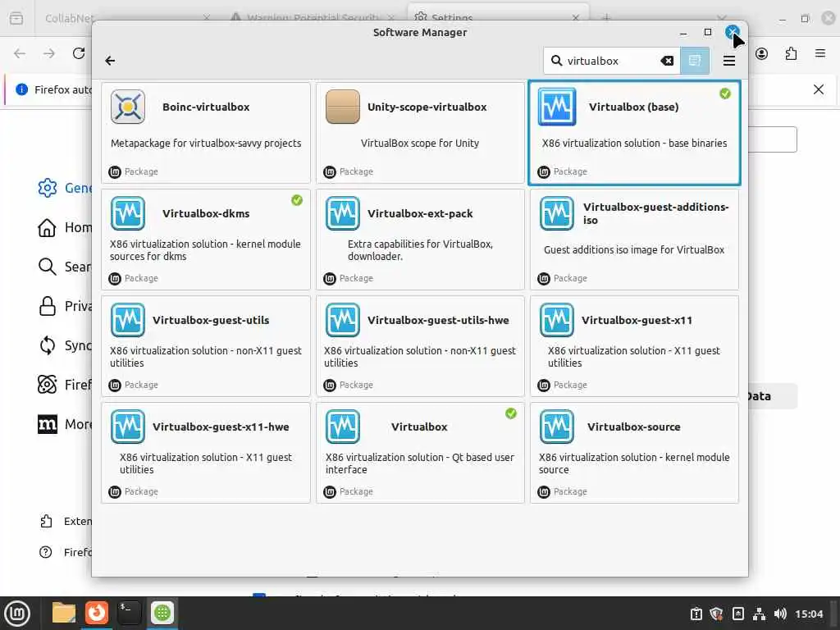Select the Unity-scope-virtualbox title

coord(427,107)
